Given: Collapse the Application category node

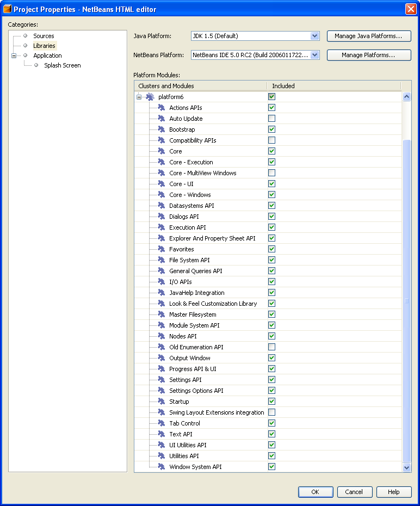Looking at the screenshot, I should tap(14, 55).
